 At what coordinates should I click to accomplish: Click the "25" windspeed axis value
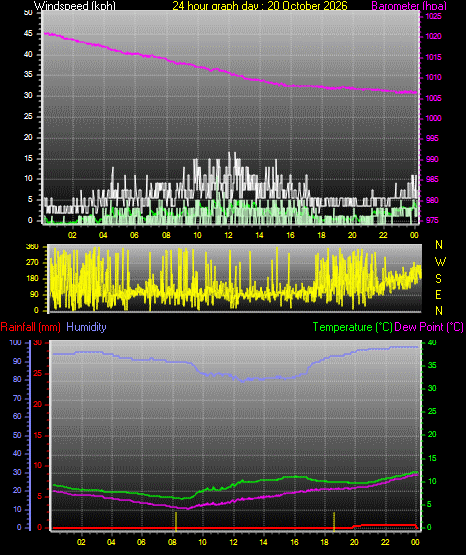point(28,116)
